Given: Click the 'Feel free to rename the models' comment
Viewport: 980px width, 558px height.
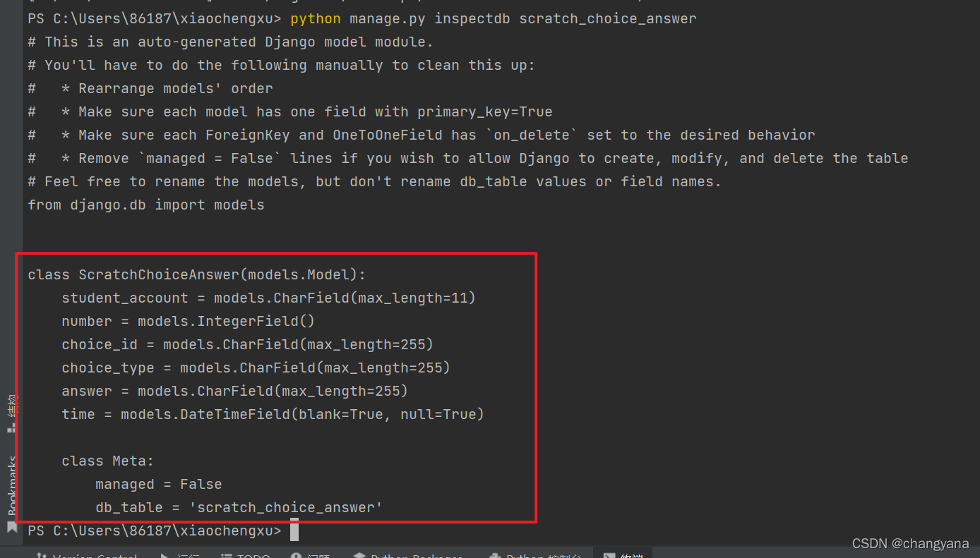Looking at the screenshot, I should coord(375,181).
